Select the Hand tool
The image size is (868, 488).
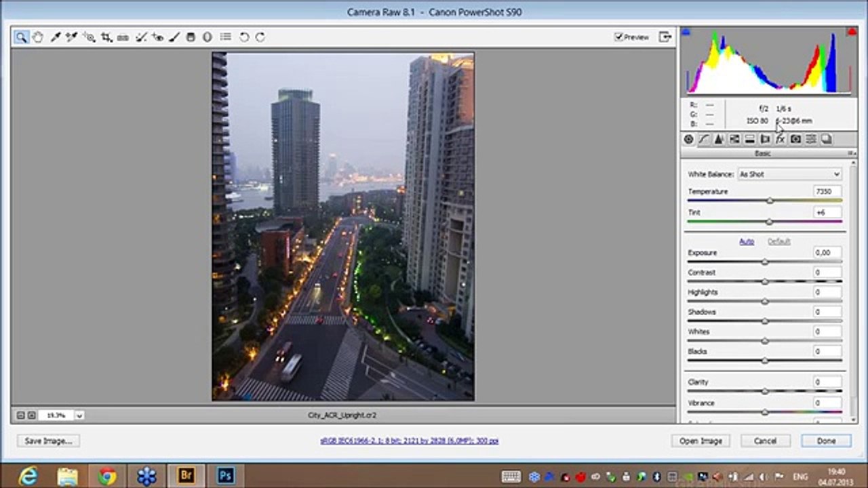(38, 37)
